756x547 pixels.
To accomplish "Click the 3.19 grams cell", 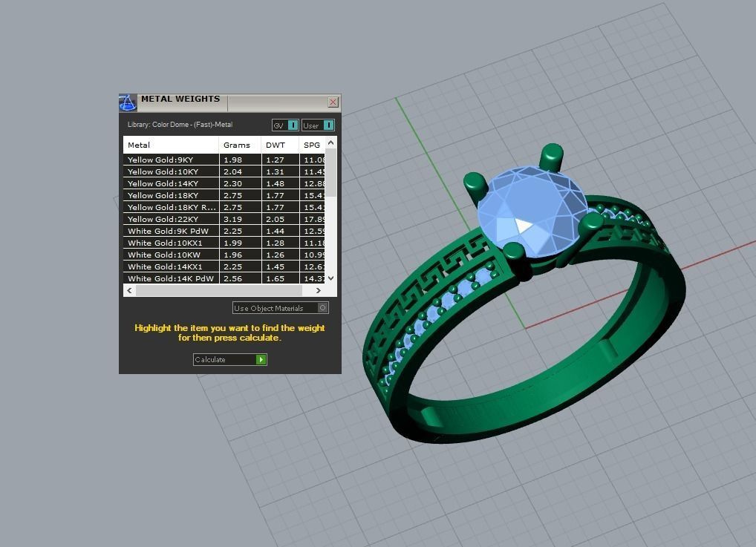I will click(240, 219).
